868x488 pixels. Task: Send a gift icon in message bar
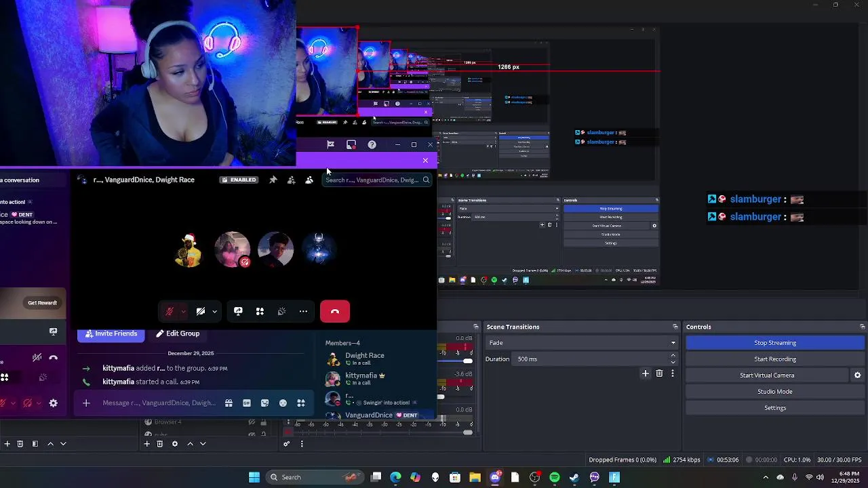(229, 403)
